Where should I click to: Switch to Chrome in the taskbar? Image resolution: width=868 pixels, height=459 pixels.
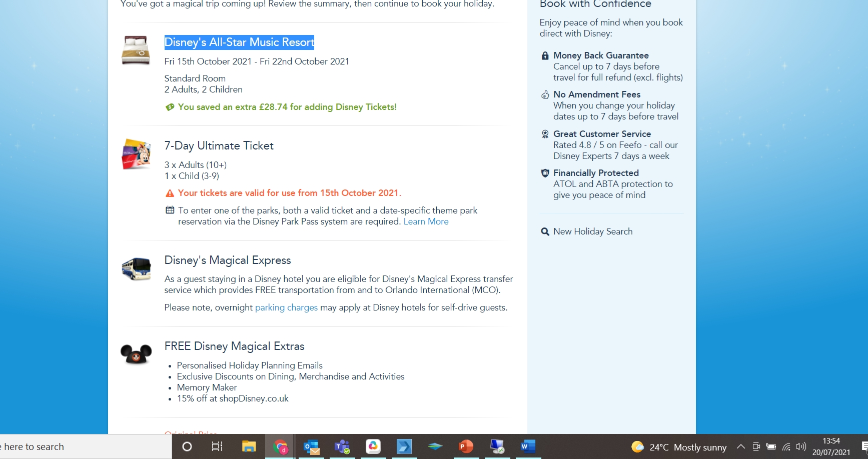tap(280, 446)
